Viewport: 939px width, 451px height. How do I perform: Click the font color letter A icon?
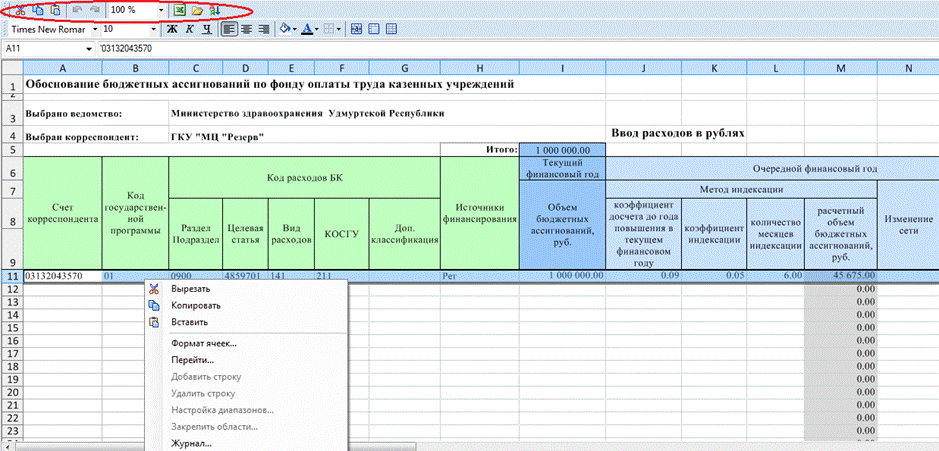[308, 29]
